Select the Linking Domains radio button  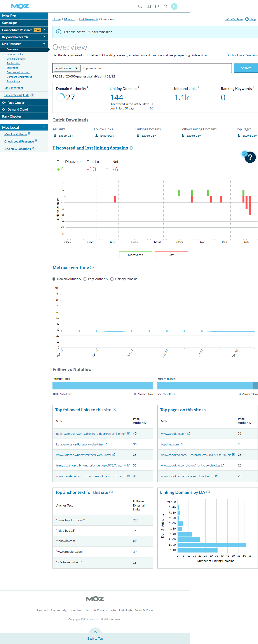point(112,279)
